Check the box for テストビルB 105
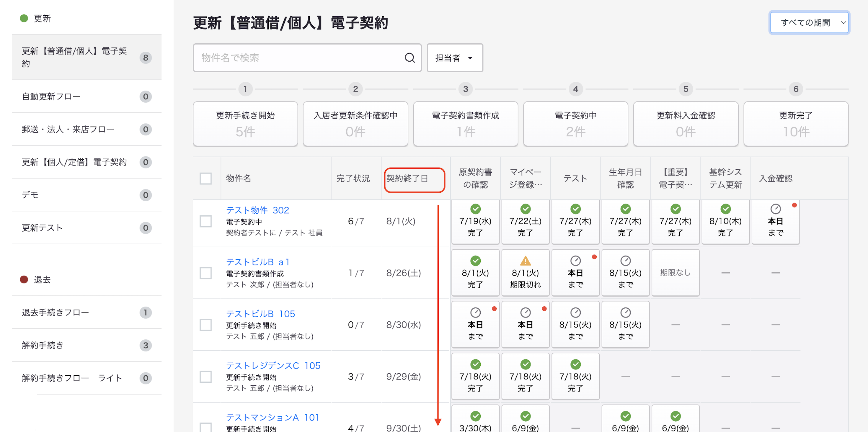 205,325
